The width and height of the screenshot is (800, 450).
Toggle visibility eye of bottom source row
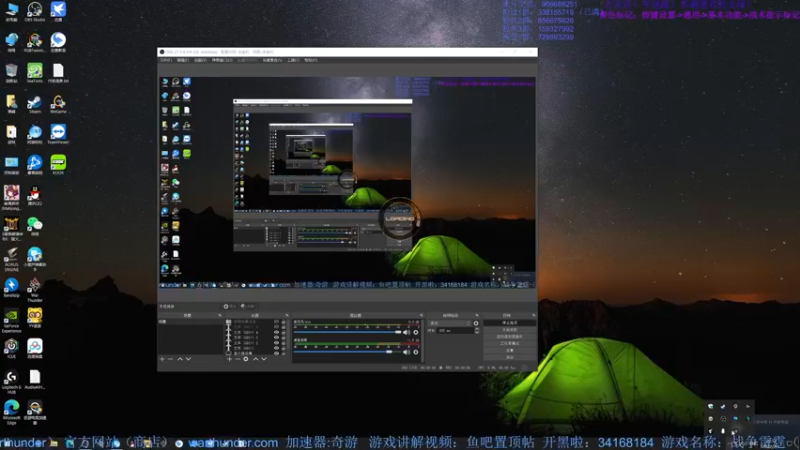(276, 353)
